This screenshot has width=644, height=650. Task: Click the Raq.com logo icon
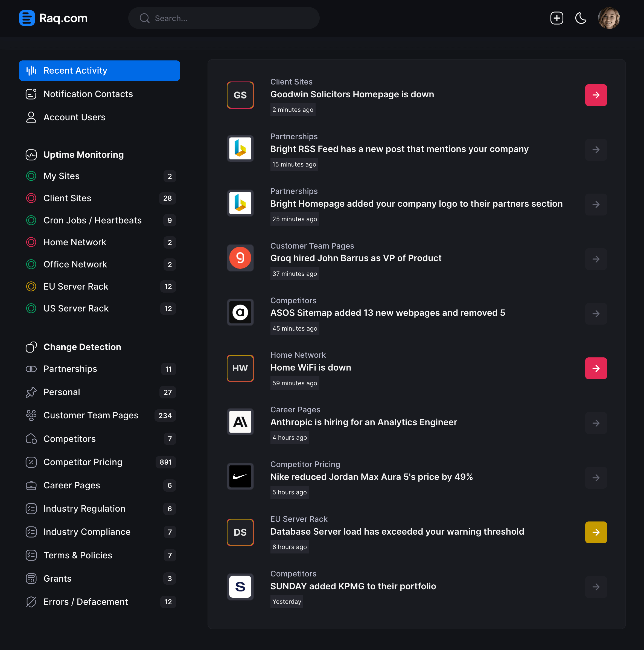[26, 18]
